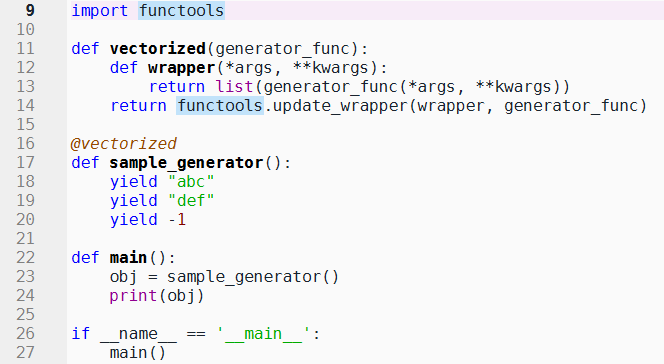
Task: Place cursor on the vectorized function name
Action: click(x=158, y=49)
